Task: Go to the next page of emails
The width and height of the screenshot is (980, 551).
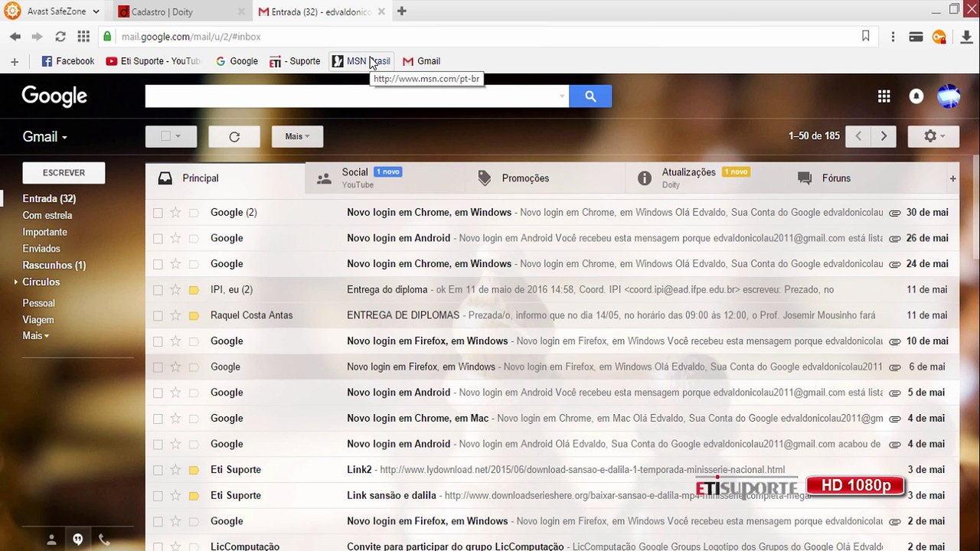Action: coord(884,136)
